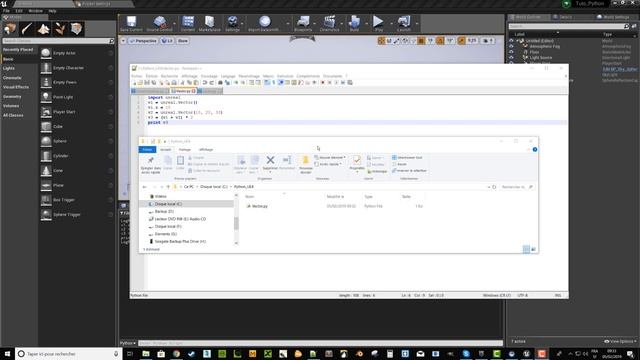Expand Play options dropdown arrow
The width and height of the screenshot is (640, 360).
tap(391, 24)
